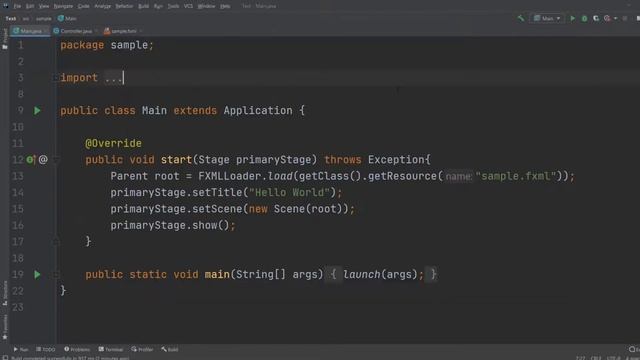Click the launch(args) call on line 19
Screen dimensions: 640x360
[380, 275]
